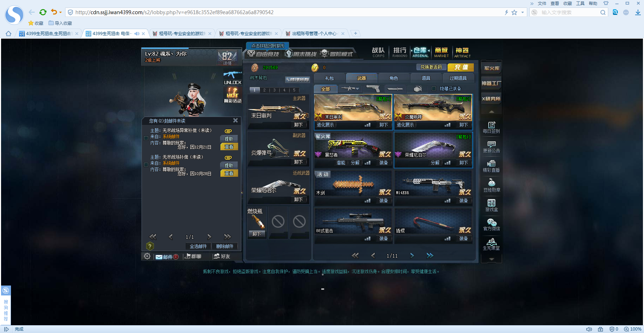Open the 商城 MARKET menu
The image size is (644, 333).
coord(441,52)
